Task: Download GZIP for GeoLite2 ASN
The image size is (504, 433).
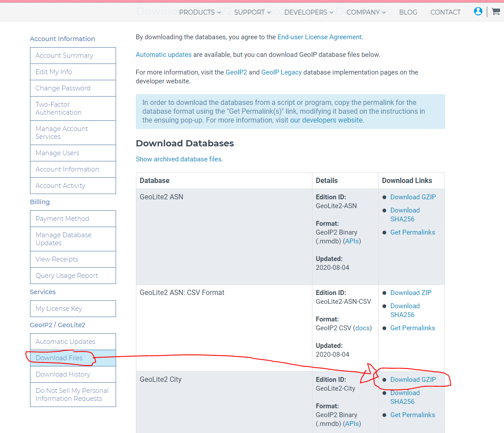Action: (413, 197)
